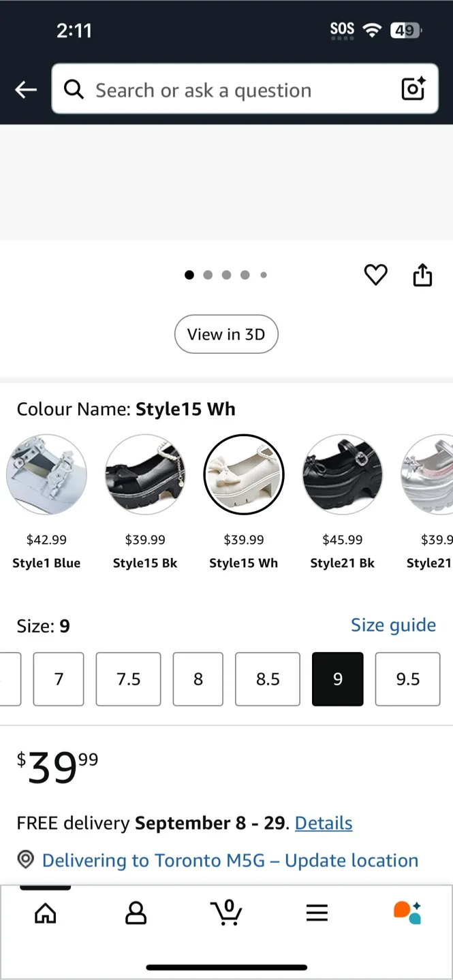Select Style1 Blue colour swatch
Image resolution: width=453 pixels, height=980 pixels.
click(46, 474)
